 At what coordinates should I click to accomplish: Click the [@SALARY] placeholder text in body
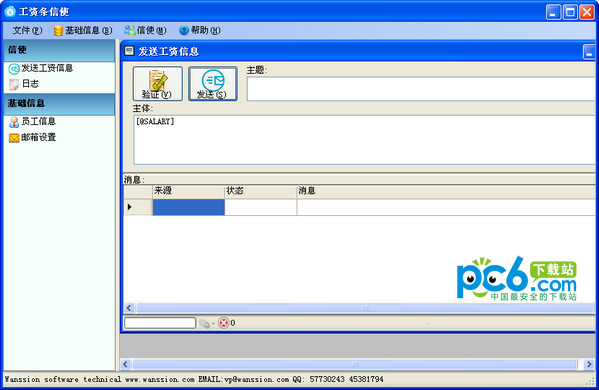[155, 121]
